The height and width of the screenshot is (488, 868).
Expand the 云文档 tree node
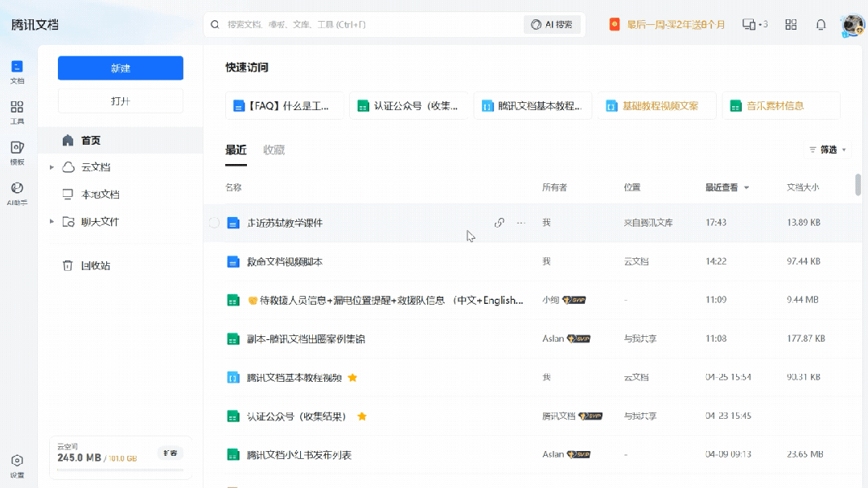coord(51,167)
